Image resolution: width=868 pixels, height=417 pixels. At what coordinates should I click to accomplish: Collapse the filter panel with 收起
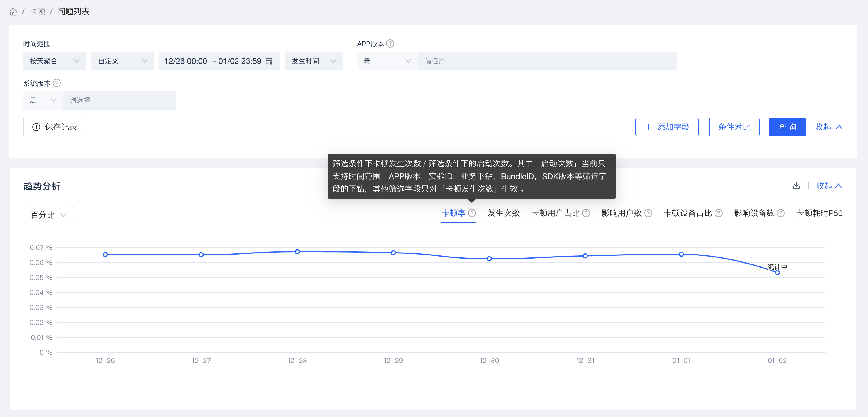(829, 127)
